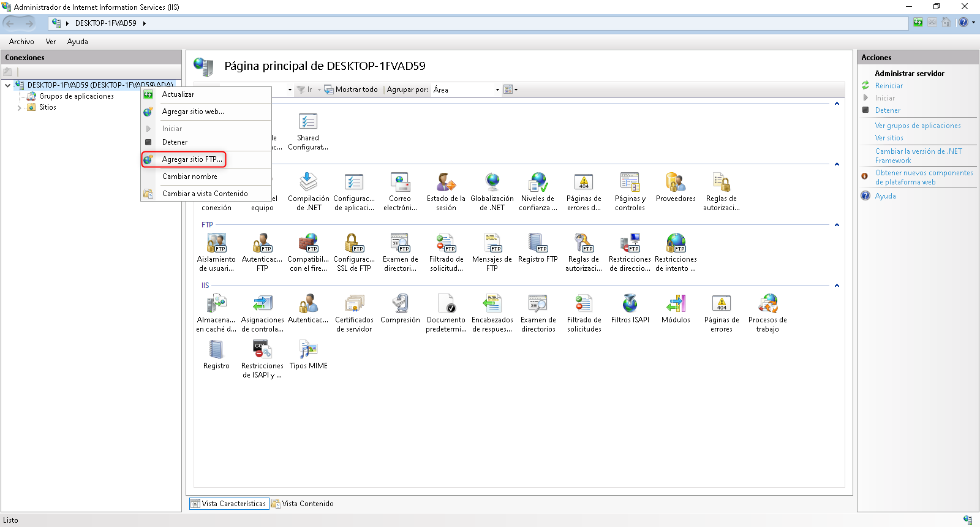Image resolution: width=980 pixels, height=527 pixels.
Task: Open the view mode dropdown button
Action: pyautogui.click(x=510, y=89)
